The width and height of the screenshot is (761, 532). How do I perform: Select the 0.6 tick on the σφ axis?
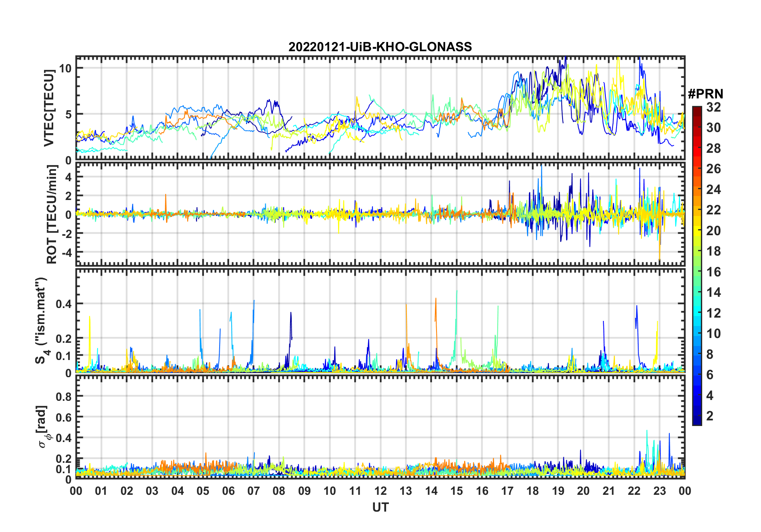pos(64,417)
